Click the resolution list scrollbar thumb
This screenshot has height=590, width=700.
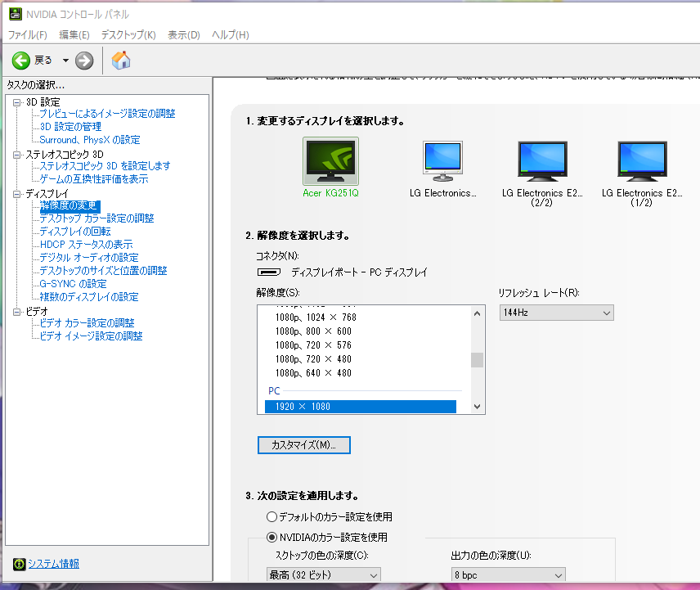tap(478, 360)
